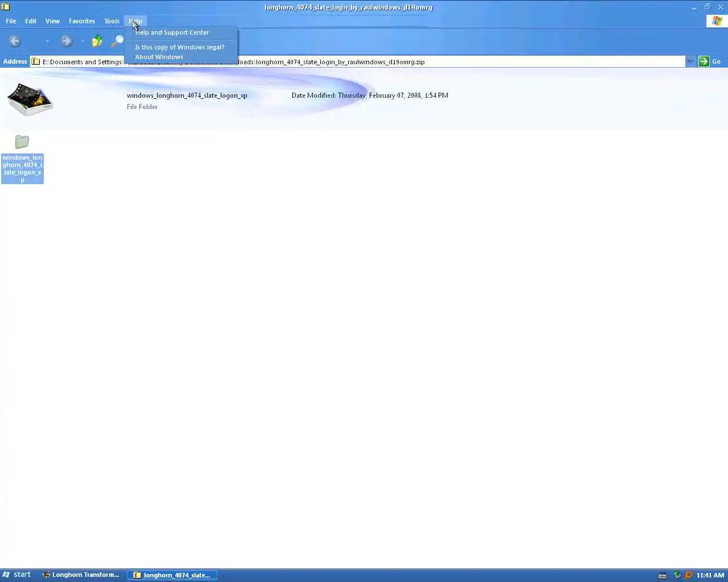Open the Favorites menu
This screenshot has height=582, width=728.
[82, 21]
